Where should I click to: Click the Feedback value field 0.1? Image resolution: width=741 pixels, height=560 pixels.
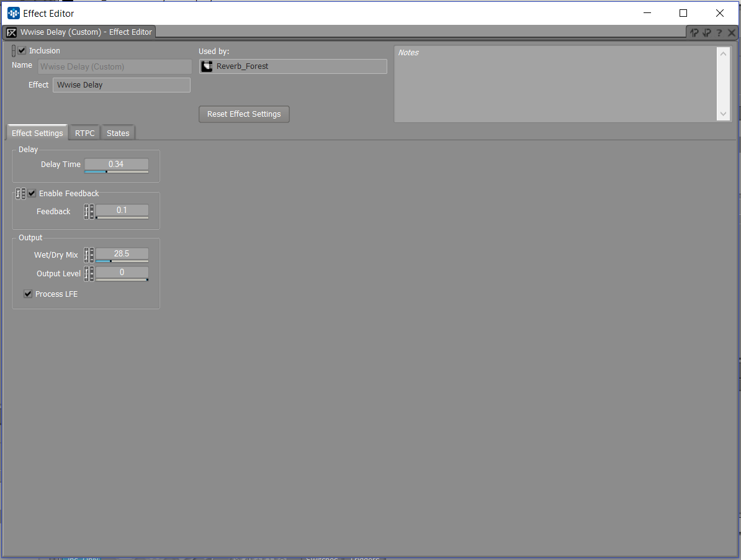[122, 210]
